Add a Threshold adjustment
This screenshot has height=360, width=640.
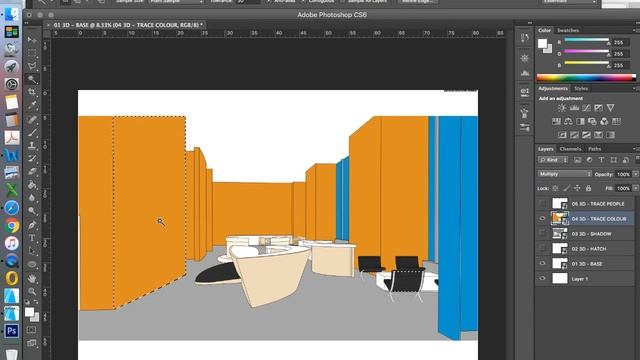pyautogui.click(x=586, y=135)
